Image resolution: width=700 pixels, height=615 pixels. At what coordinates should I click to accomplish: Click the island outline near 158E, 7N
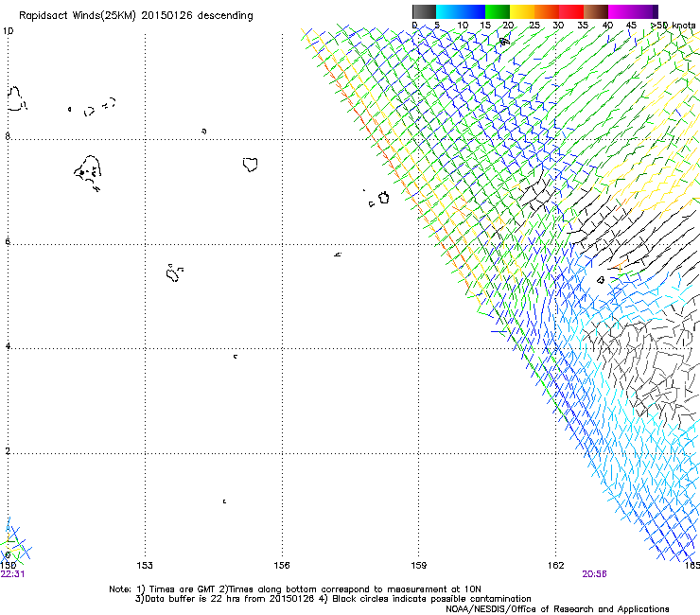click(383, 198)
